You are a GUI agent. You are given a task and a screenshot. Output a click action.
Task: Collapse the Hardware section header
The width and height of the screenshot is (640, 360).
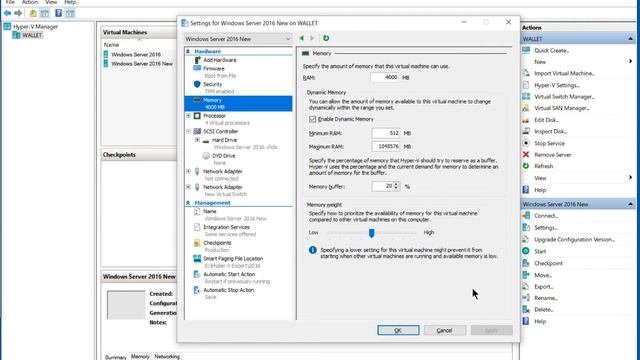coord(188,51)
